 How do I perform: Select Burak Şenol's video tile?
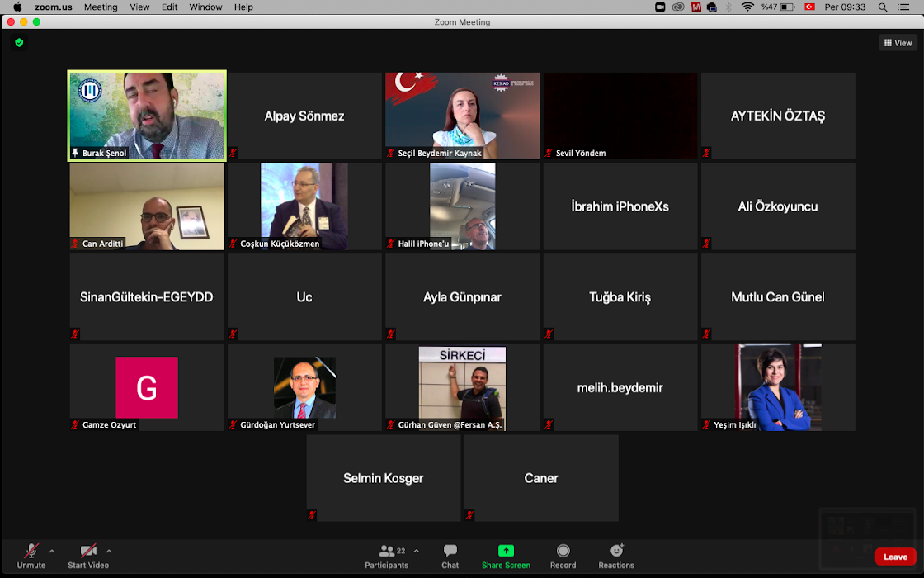click(x=147, y=116)
